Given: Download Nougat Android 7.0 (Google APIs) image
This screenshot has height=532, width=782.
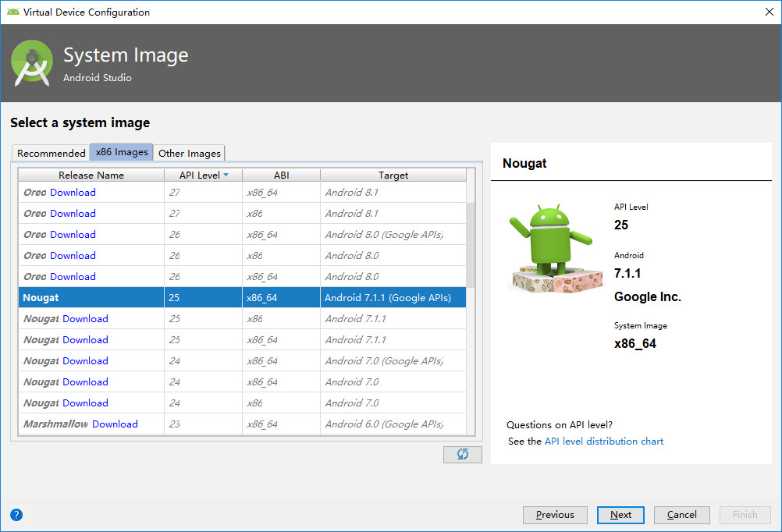Looking at the screenshot, I should tap(85, 360).
